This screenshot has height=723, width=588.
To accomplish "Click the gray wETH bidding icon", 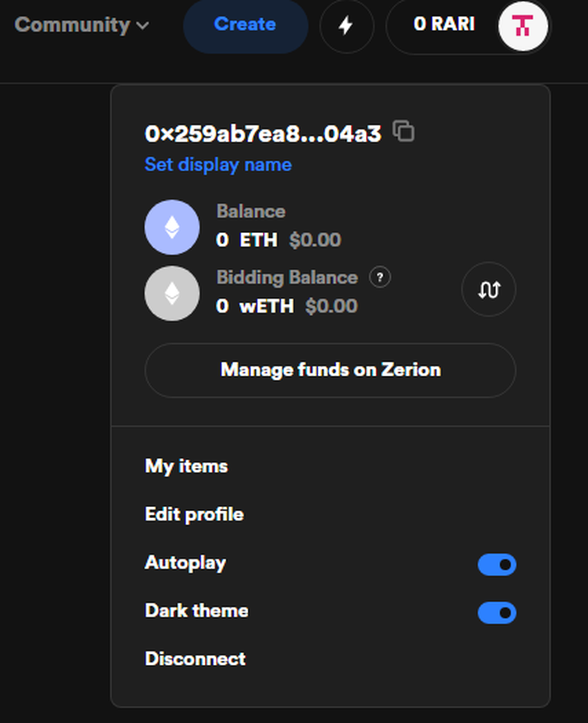I will click(x=172, y=293).
